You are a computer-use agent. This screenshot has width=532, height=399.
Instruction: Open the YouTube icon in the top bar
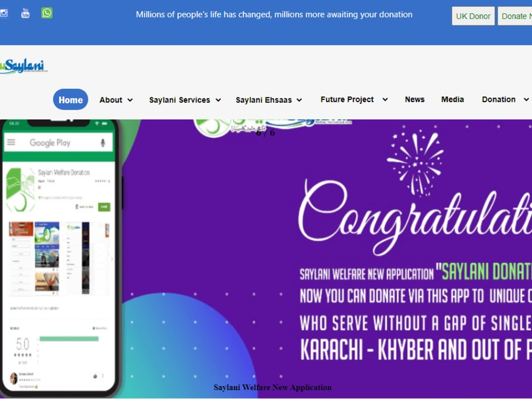(26, 13)
